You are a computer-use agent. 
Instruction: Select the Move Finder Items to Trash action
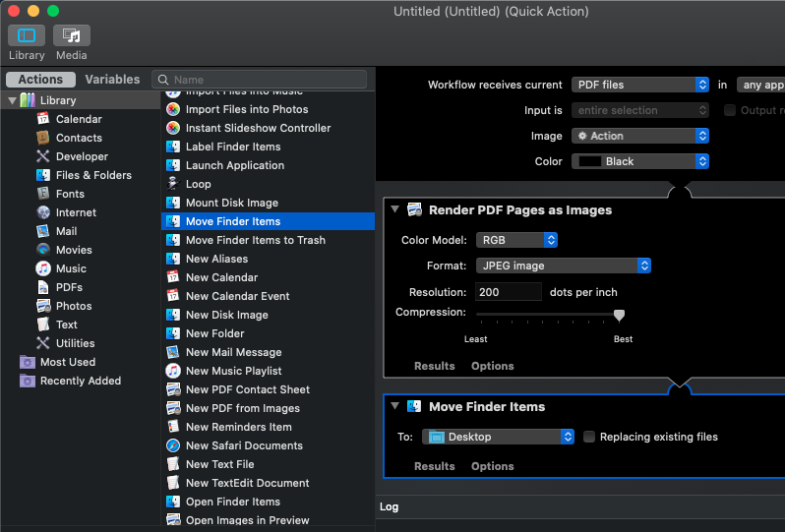pos(268,240)
